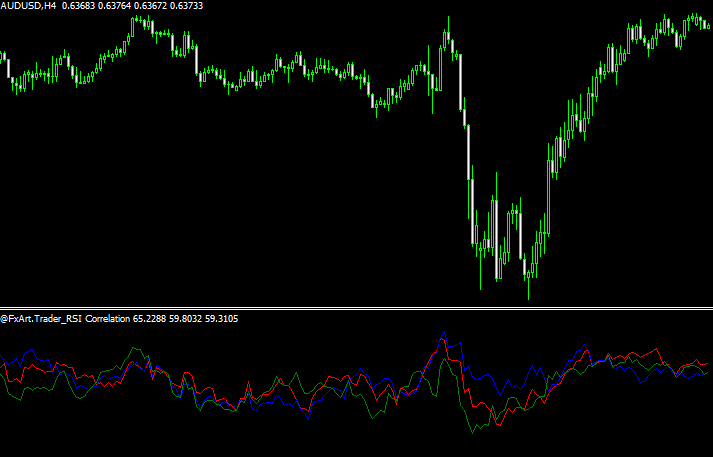Viewport: 713px width, 457px height.
Task: Click the 59.3105 indicator value
Action: 221,319
